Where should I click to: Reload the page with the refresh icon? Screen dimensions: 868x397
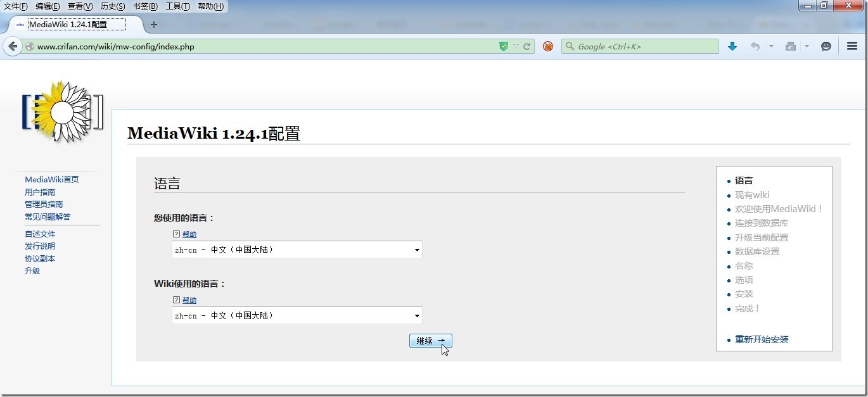click(527, 46)
